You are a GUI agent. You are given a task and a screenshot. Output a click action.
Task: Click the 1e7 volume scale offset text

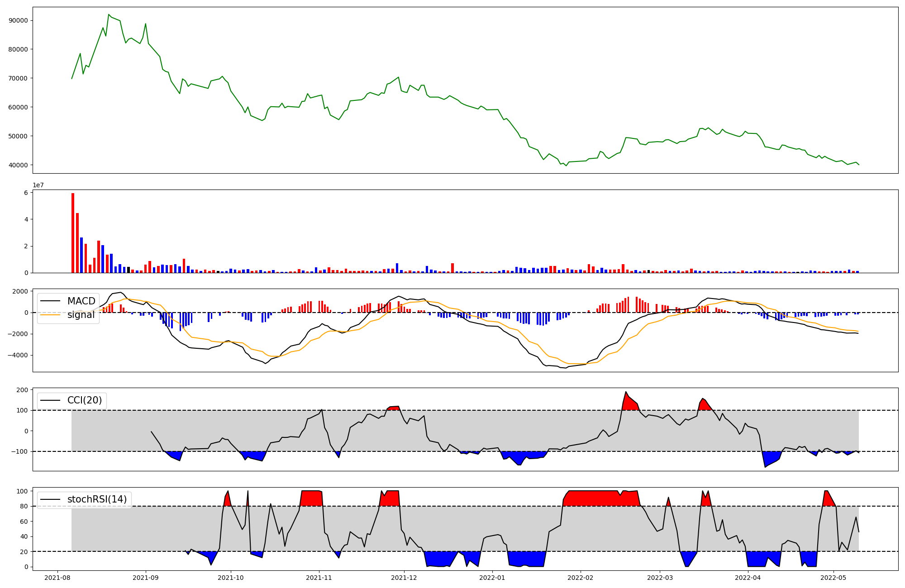click(x=38, y=185)
